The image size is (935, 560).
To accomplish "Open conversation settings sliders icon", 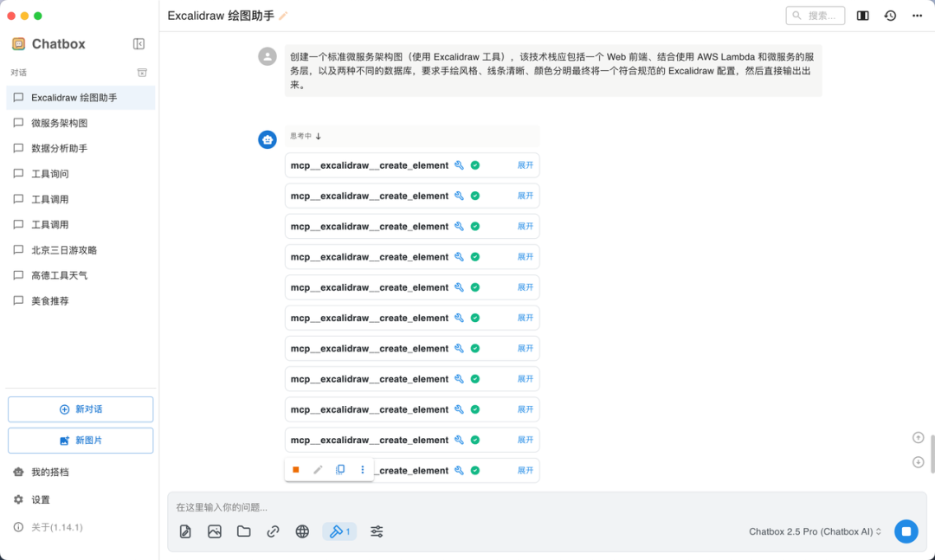I will pos(377,531).
